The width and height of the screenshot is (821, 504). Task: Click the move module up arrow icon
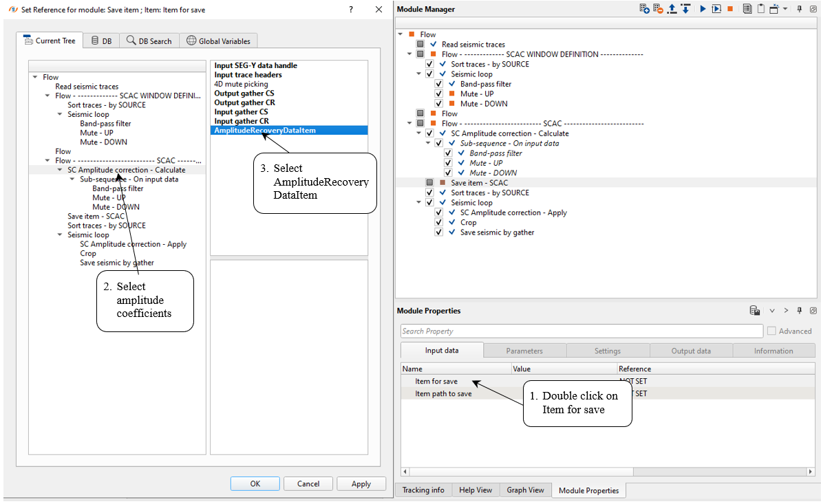pyautogui.click(x=672, y=9)
